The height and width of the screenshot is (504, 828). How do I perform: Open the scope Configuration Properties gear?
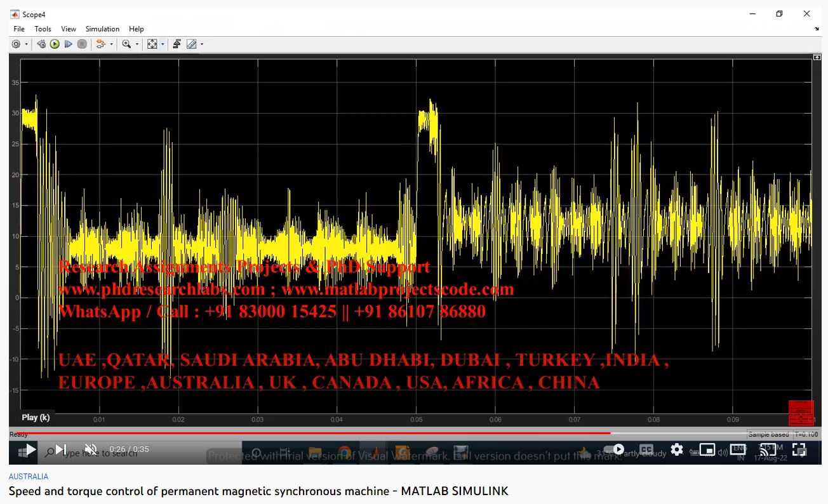pyautogui.click(x=16, y=44)
